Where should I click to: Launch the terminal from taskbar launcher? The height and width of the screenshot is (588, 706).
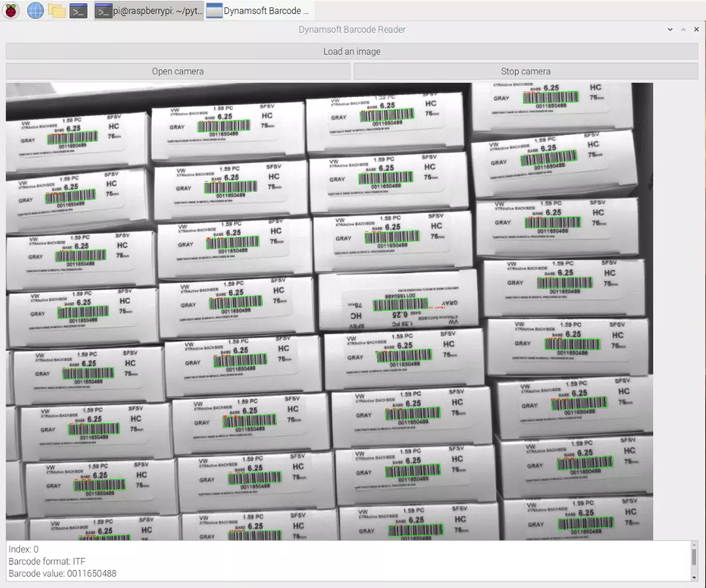coord(78,11)
